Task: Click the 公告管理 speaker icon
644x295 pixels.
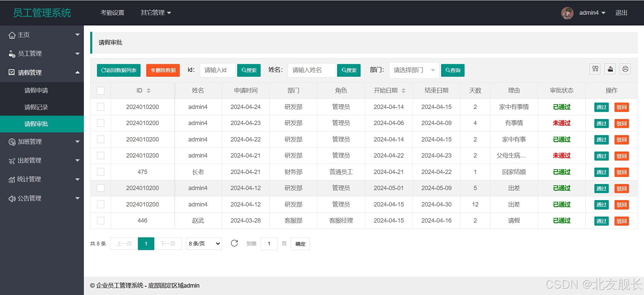Action: pyautogui.click(x=12, y=199)
